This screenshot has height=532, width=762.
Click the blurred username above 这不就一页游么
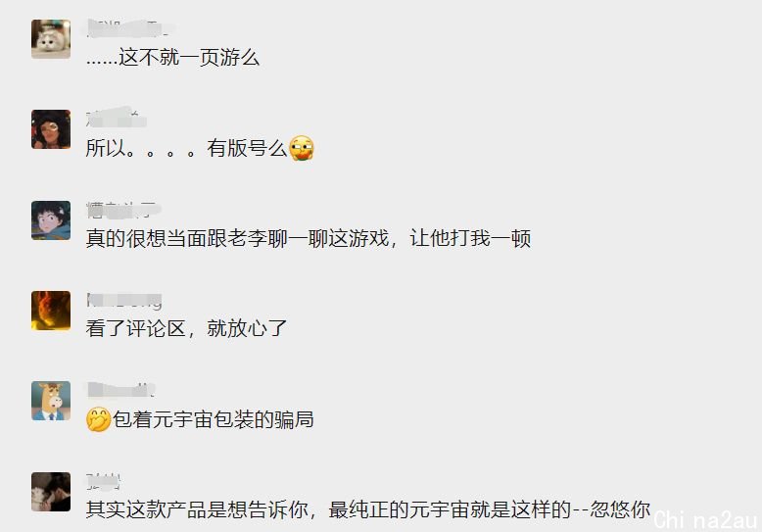pos(127,27)
